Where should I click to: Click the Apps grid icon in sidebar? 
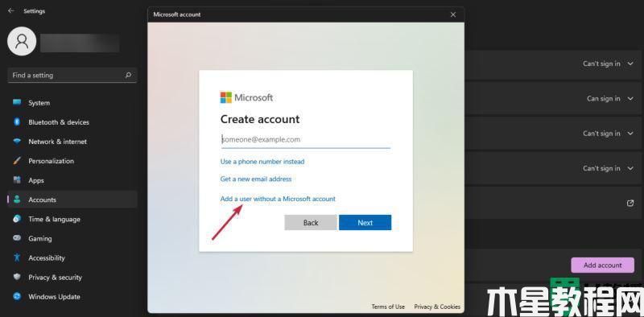tap(17, 180)
